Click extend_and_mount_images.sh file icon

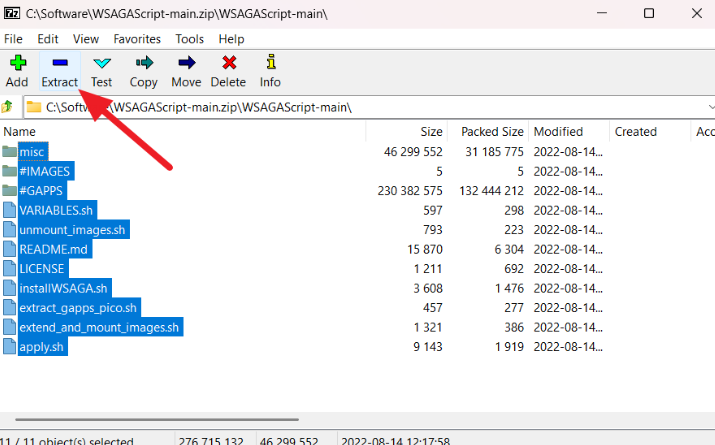click(x=9, y=327)
